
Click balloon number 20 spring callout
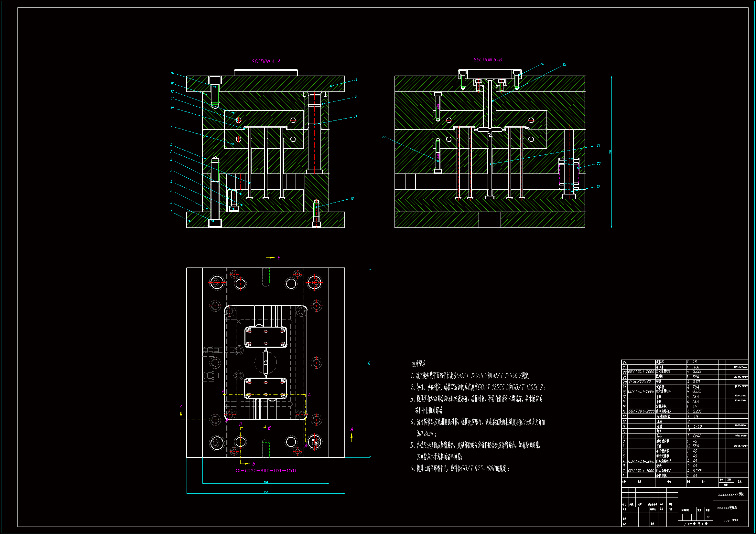598,163
